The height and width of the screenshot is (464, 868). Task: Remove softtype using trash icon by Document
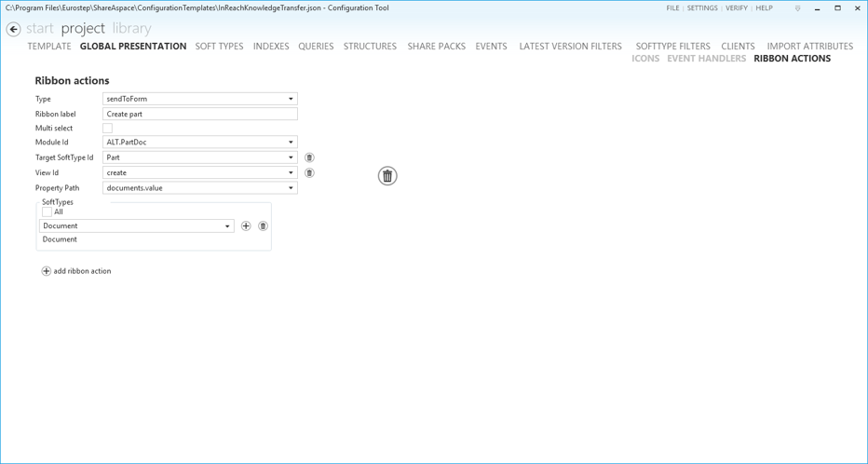pyautogui.click(x=263, y=226)
